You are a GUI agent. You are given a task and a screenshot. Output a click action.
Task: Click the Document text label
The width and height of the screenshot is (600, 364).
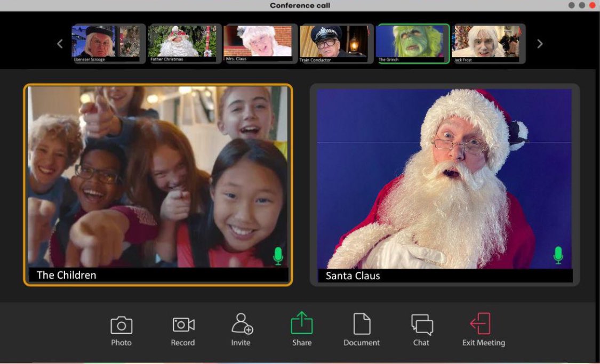(x=362, y=343)
